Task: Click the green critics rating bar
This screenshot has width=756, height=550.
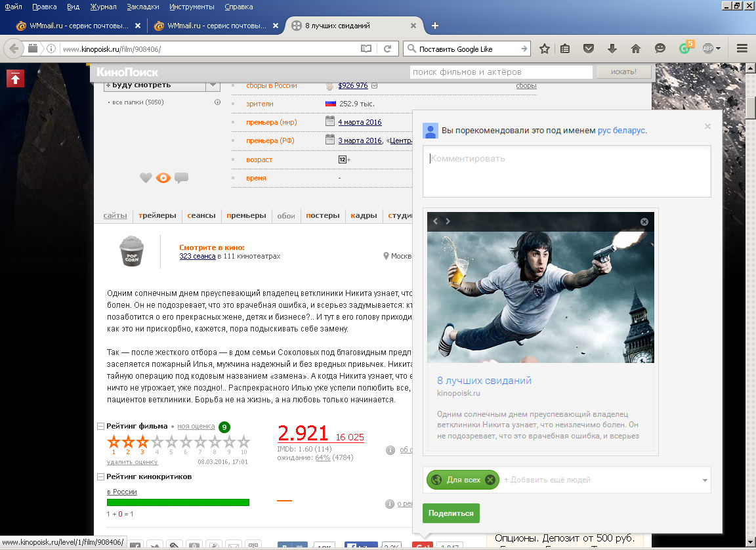Action: (x=178, y=502)
